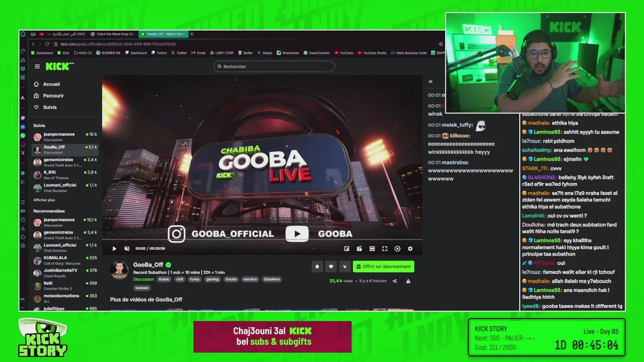Image resolution: width=644 pixels, height=362 pixels.
Task: Select the gaming tag
Action: [x=212, y=279]
